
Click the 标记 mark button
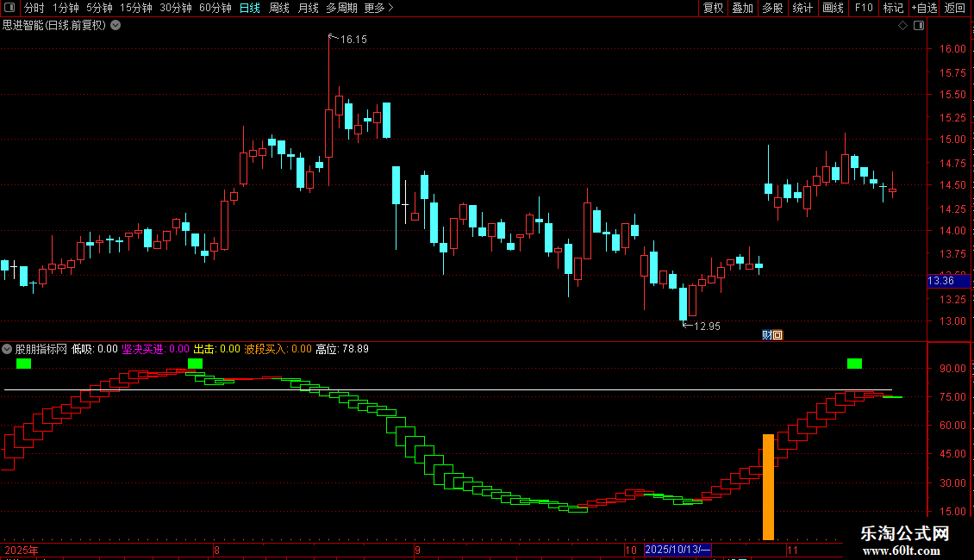point(893,8)
